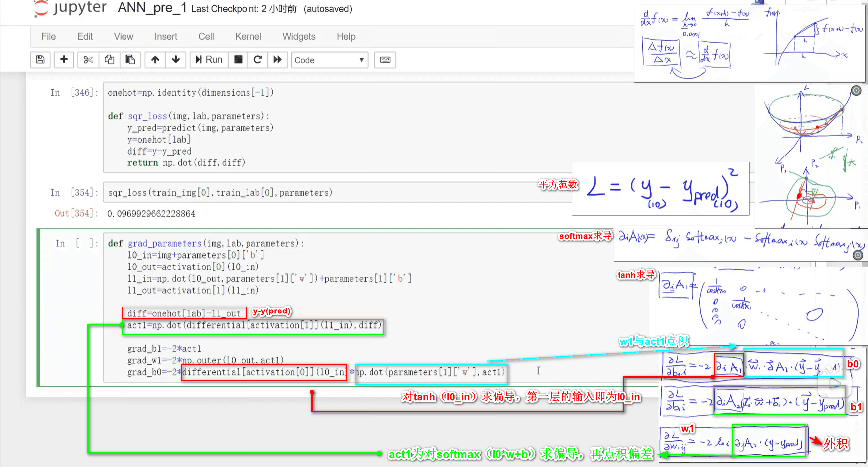Copy selected cells from the toolbar
Screen dimensions: 868x467
[109, 60]
